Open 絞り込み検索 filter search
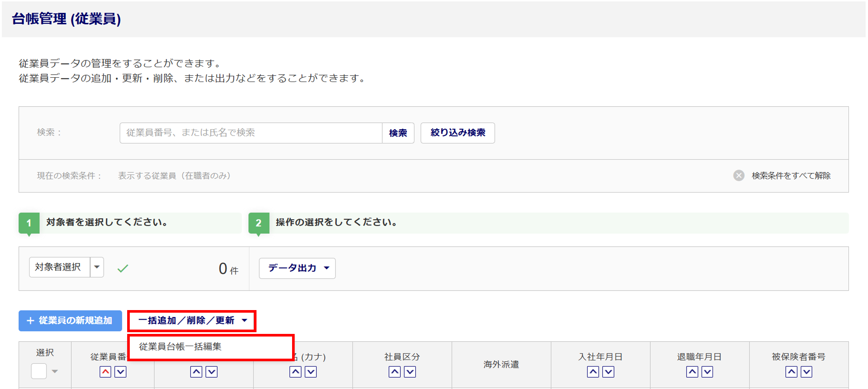The image size is (868, 389). pyautogui.click(x=457, y=133)
